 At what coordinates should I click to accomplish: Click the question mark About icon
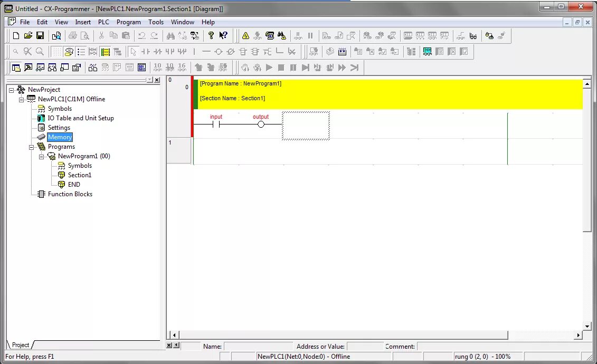click(x=211, y=36)
